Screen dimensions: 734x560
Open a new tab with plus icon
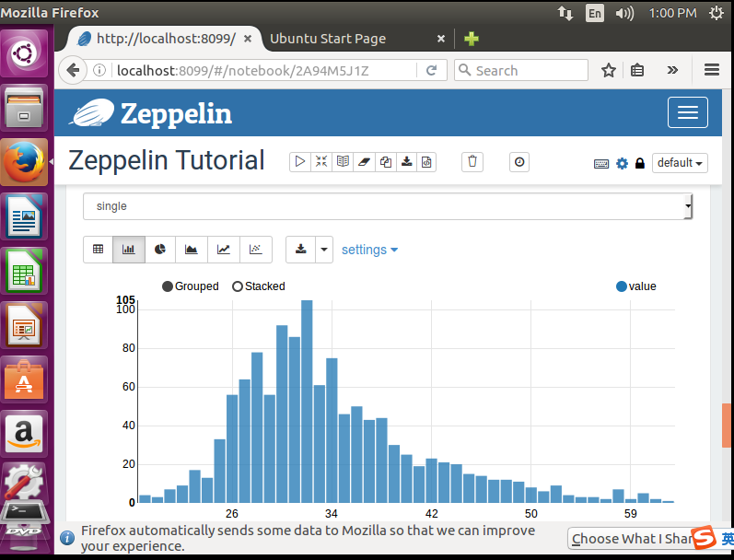tap(472, 39)
